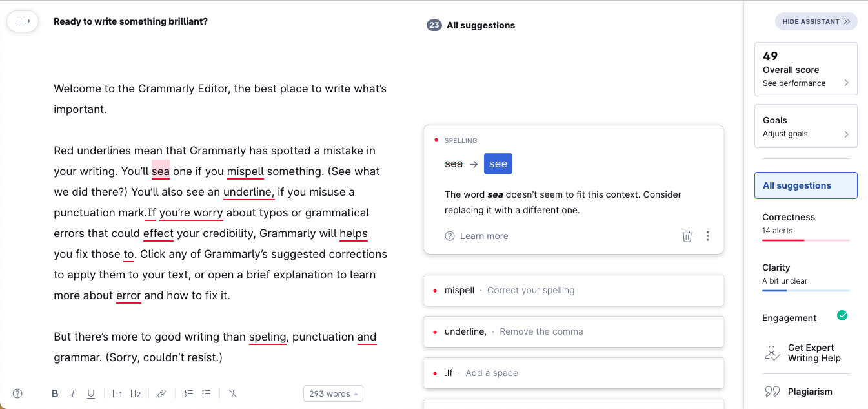Expand the 293 words count dropdown

coord(333,393)
